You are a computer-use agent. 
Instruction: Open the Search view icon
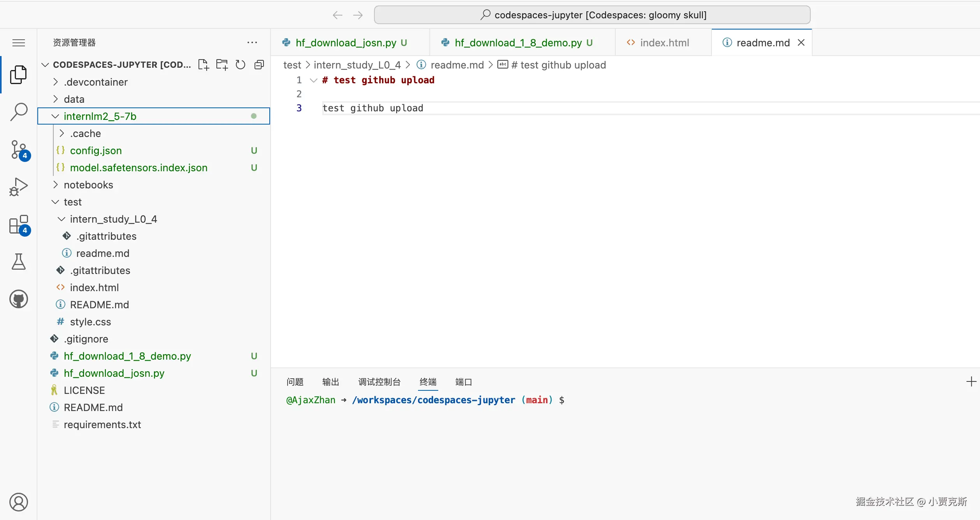tap(19, 112)
